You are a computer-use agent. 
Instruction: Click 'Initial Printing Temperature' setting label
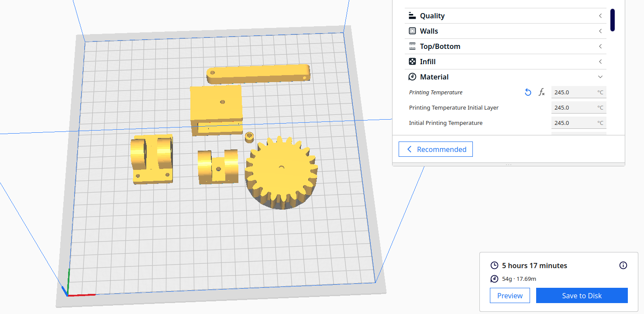(x=446, y=123)
